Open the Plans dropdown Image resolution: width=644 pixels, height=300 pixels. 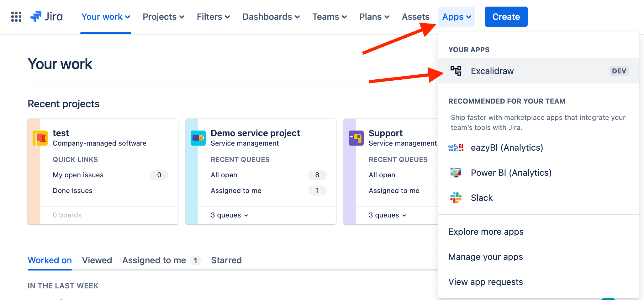pyautogui.click(x=374, y=17)
